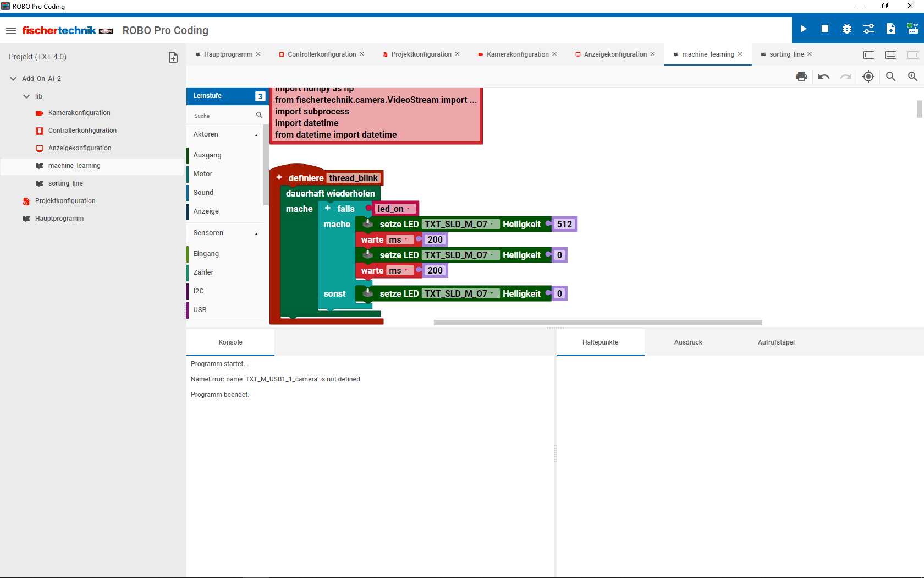
Task: Open the Konsole panel tab
Action: click(230, 342)
